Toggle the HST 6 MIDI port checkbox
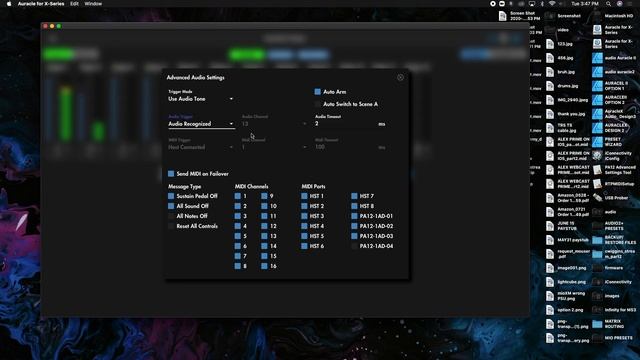Image resolution: width=640 pixels, height=360 pixels. tap(304, 246)
